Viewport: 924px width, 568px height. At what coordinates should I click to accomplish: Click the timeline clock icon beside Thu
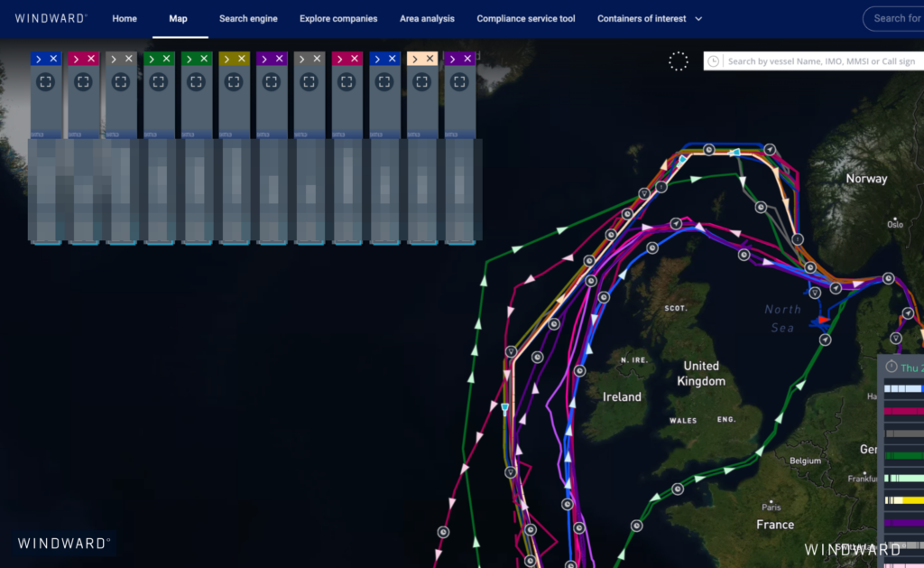(x=891, y=367)
